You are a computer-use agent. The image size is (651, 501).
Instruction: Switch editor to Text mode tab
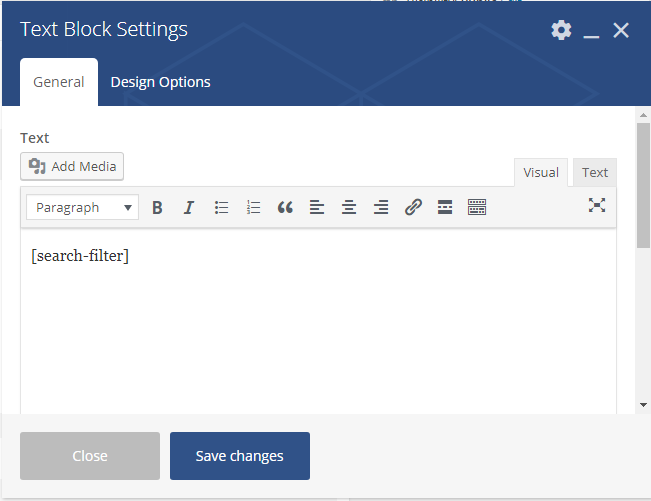(x=595, y=172)
